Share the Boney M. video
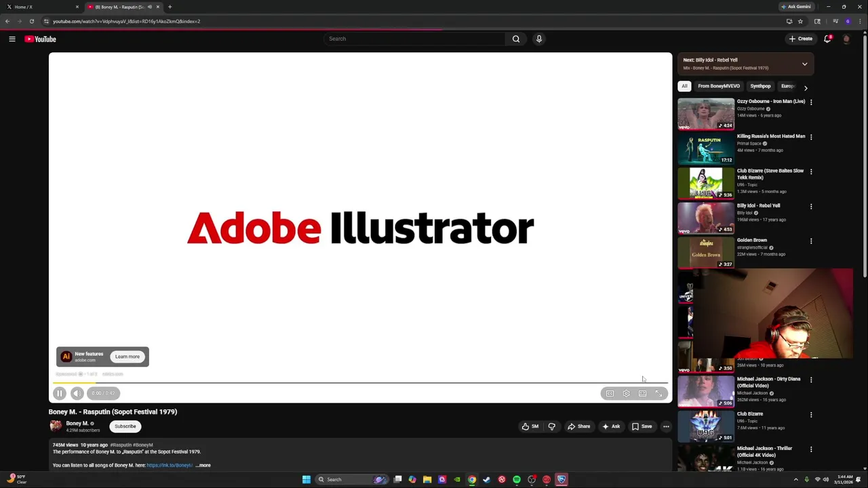The image size is (868, 488). [579, 426]
